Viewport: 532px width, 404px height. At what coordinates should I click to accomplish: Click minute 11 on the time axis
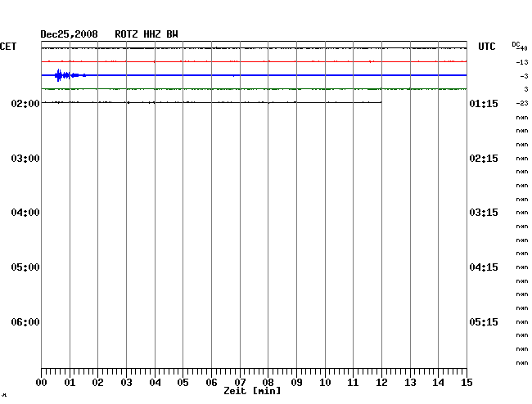pos(353,383)
